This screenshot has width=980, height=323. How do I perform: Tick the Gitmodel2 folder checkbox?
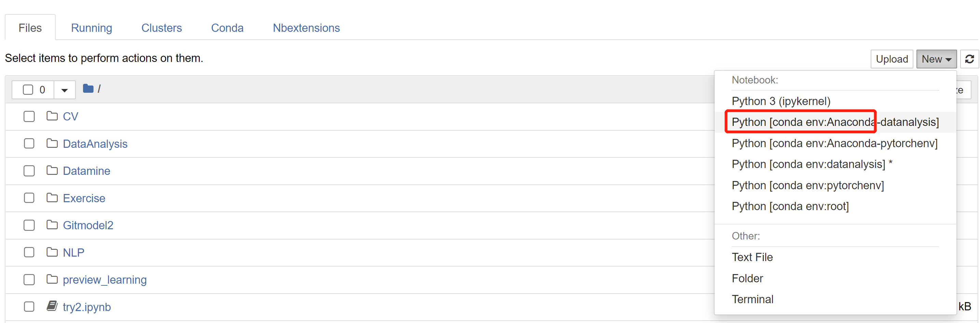(29, 225)
